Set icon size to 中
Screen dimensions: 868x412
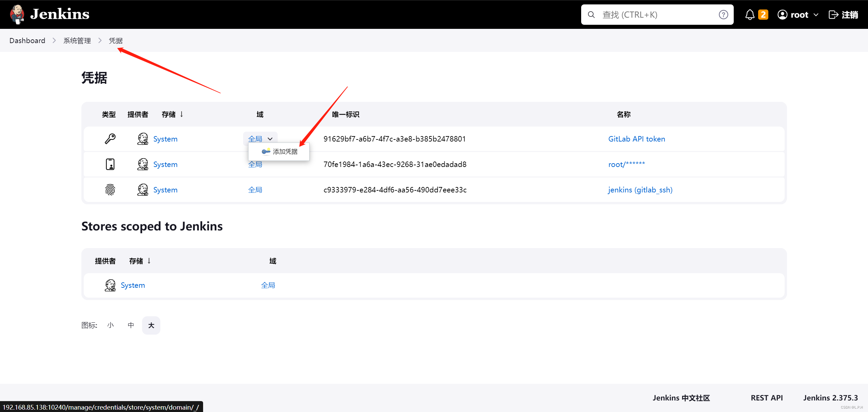tap(131, 325)
